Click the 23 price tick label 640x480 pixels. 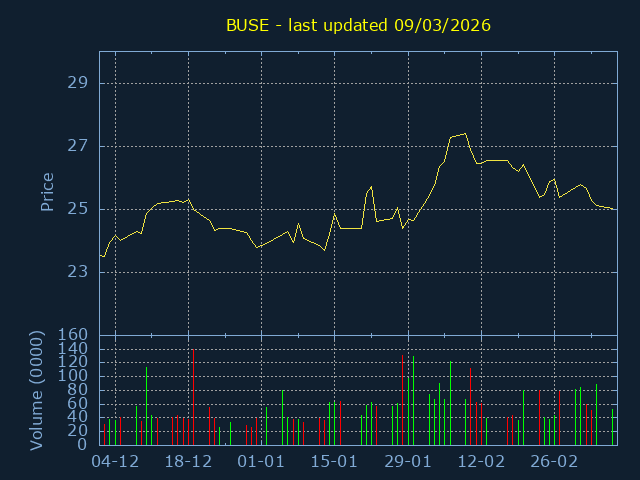point(77,272)
